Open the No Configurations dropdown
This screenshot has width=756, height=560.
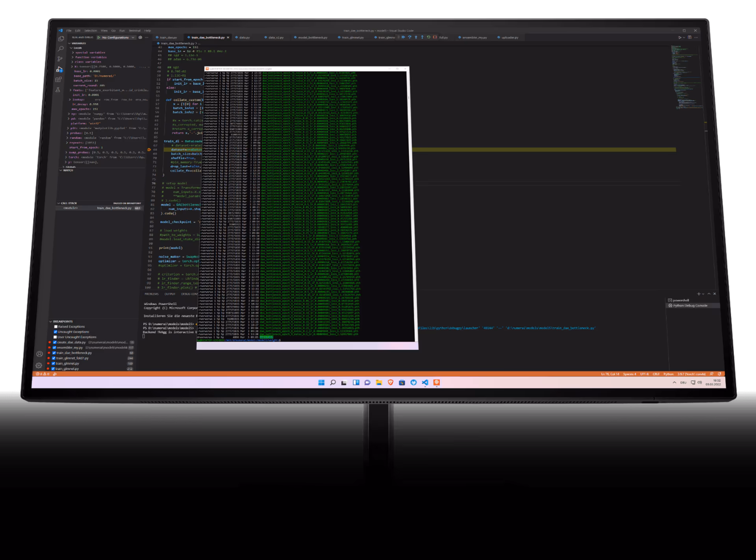pos(116,37)
